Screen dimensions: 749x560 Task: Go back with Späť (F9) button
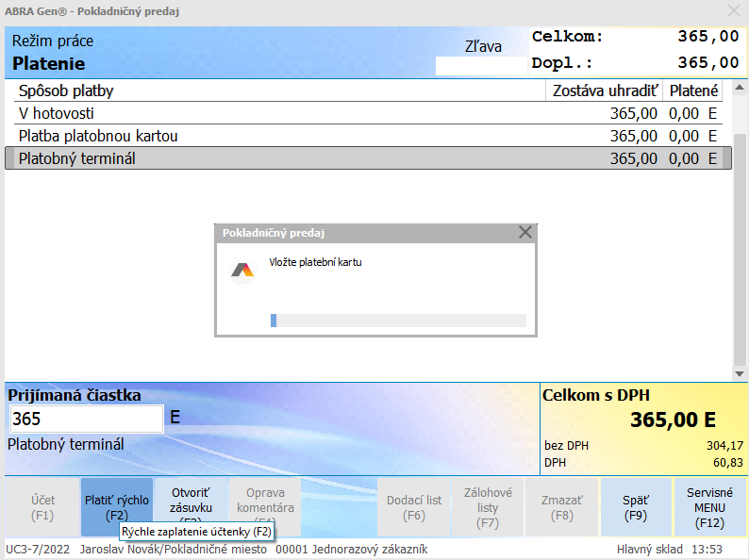[x=636, y=507]
